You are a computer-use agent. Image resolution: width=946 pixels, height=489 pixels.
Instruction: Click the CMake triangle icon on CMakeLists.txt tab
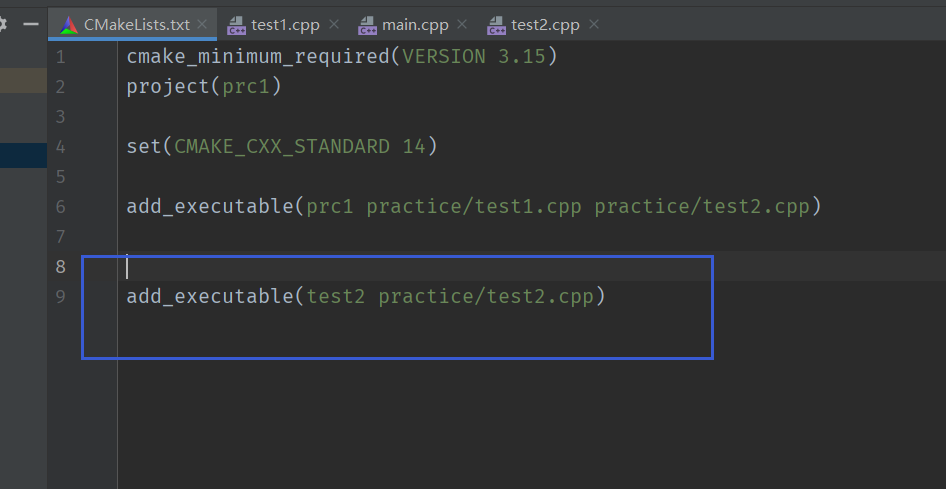click(69, 25)
